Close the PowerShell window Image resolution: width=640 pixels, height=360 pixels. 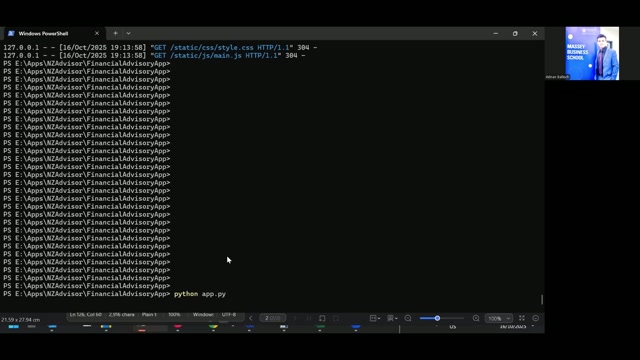(x=535, y=33)
